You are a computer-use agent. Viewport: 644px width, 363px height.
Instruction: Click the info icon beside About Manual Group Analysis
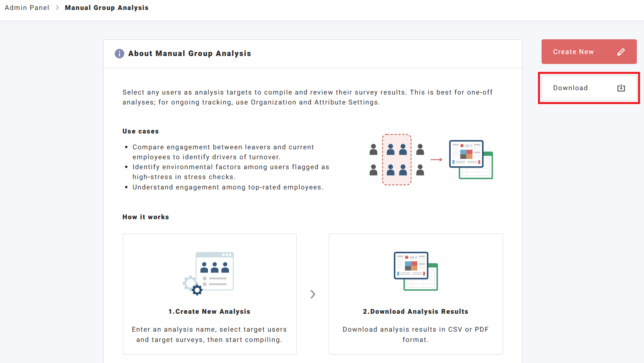[119, 54]
